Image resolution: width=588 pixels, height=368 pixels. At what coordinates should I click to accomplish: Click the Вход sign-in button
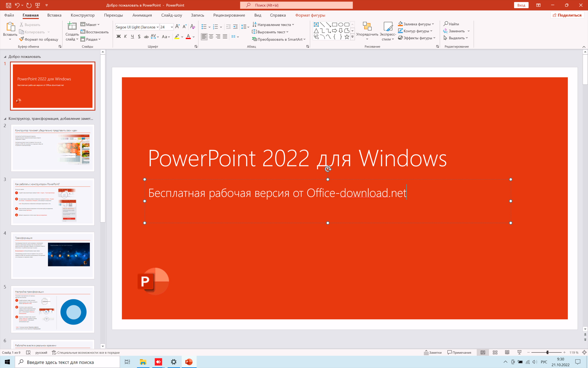click(521, 5)
